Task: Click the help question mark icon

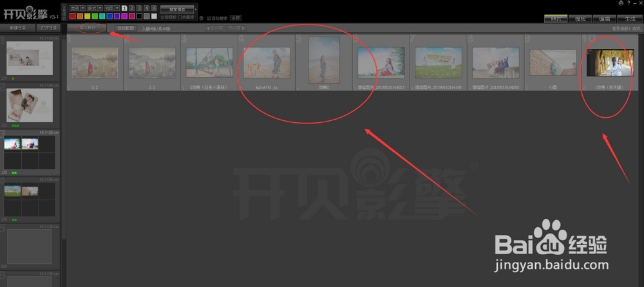Action: [x=629, y=3]
